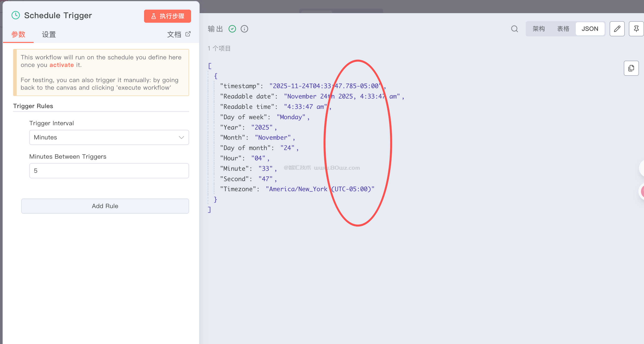Switch output view to JSON
This screenshot has width=644, height=344.
(590, 29)
